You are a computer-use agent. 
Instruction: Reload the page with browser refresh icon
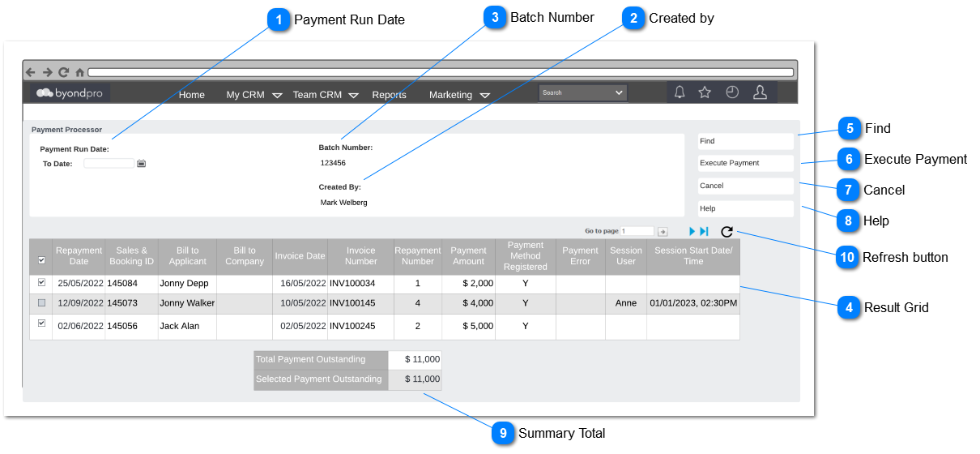tap(64, 72)
